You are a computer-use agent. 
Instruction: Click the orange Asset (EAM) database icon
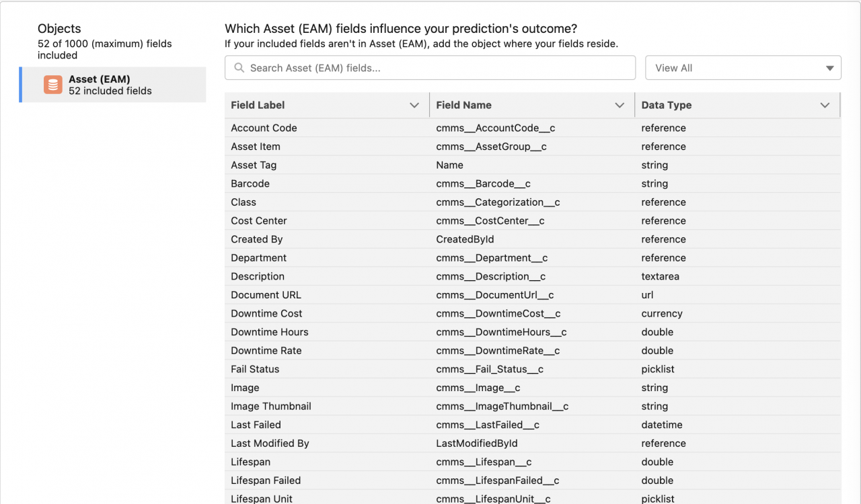[x=52, y=85]
